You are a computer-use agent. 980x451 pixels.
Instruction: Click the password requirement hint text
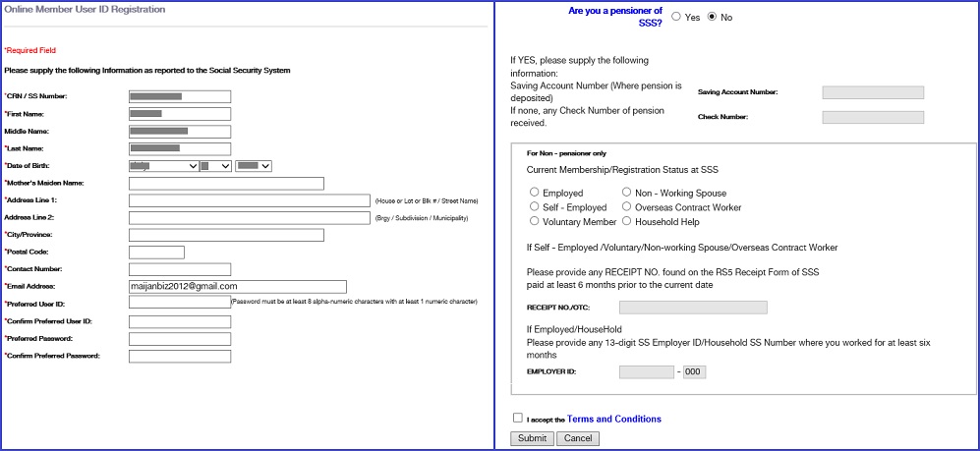click(355, 302)
